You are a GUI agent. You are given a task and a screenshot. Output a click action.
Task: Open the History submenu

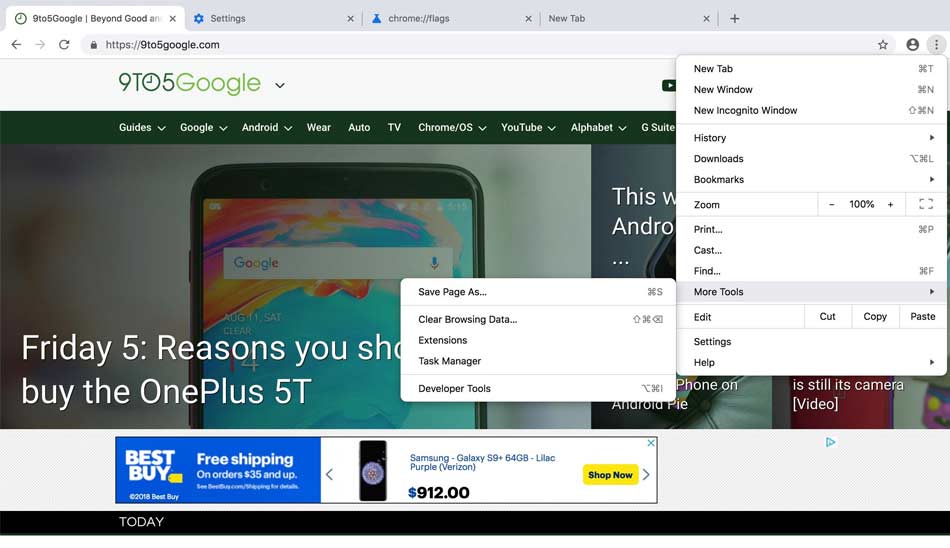811,138
